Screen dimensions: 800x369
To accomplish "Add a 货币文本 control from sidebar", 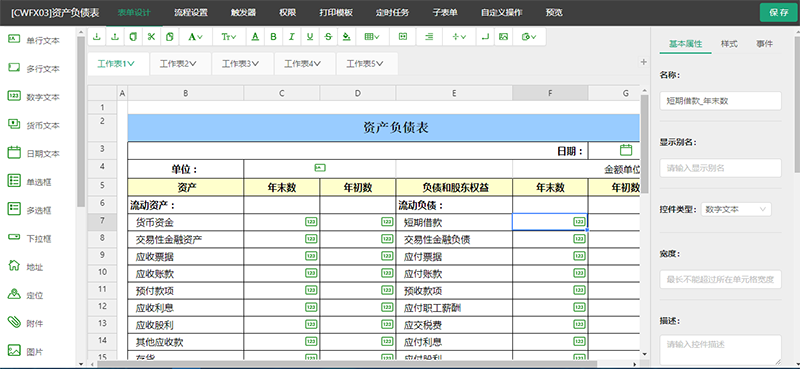I will [x=34, y=125].
